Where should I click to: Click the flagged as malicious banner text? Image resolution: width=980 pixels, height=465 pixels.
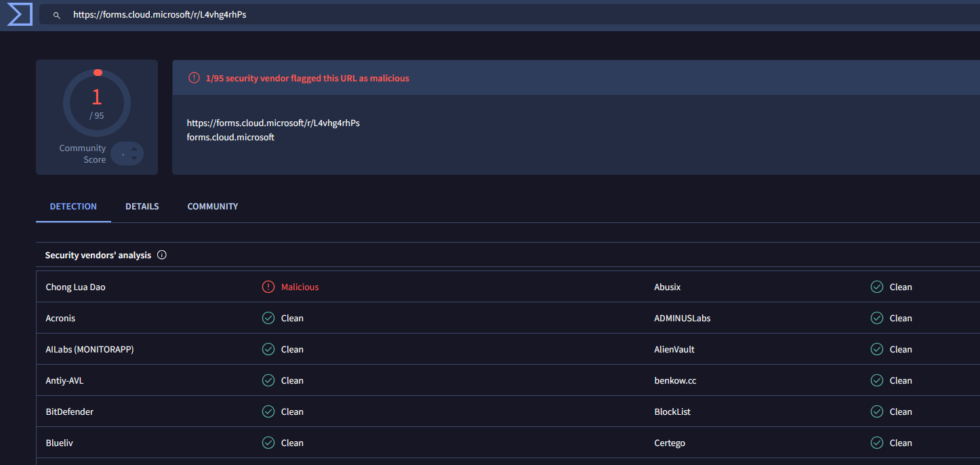pyautogui.click(x=308, y=78)
